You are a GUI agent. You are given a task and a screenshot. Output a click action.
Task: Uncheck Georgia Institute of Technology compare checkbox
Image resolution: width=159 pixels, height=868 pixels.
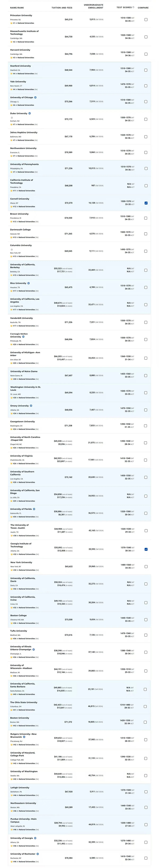point(146,549)
